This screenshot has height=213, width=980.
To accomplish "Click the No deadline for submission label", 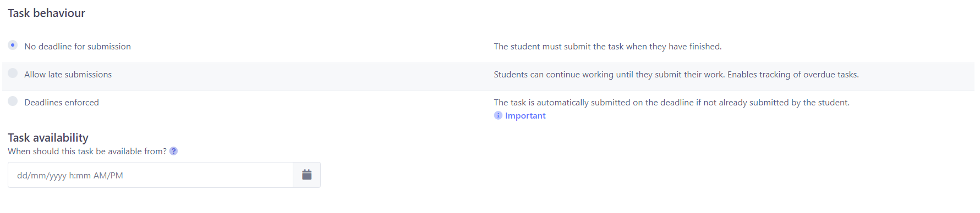I will pyautogui.click(x=78, y=47).
